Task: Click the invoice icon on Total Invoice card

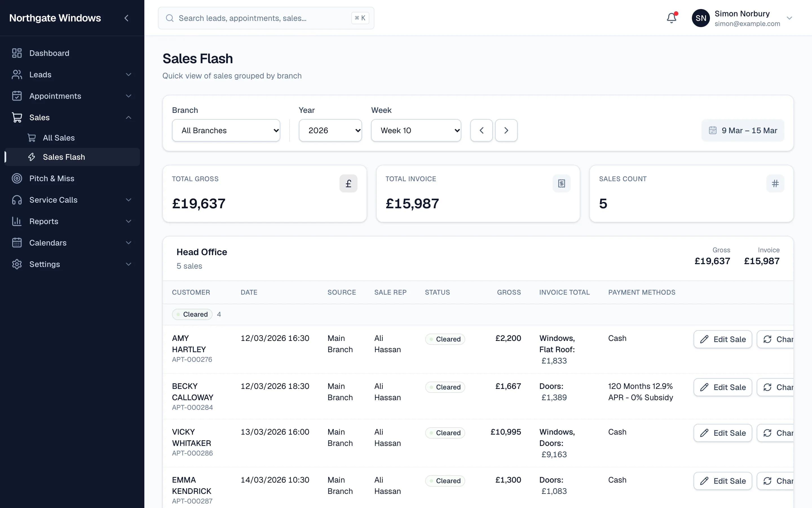Action: 561,183
